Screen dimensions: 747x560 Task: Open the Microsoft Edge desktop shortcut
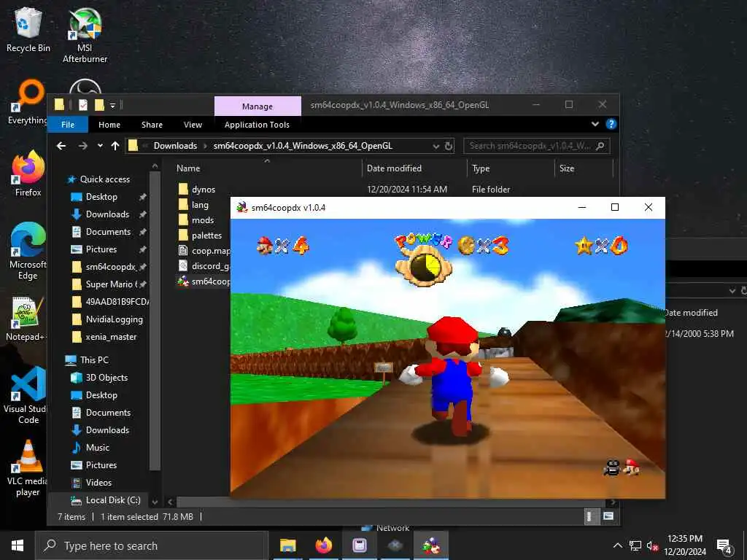pyautogui.click(x=28, y=251)
